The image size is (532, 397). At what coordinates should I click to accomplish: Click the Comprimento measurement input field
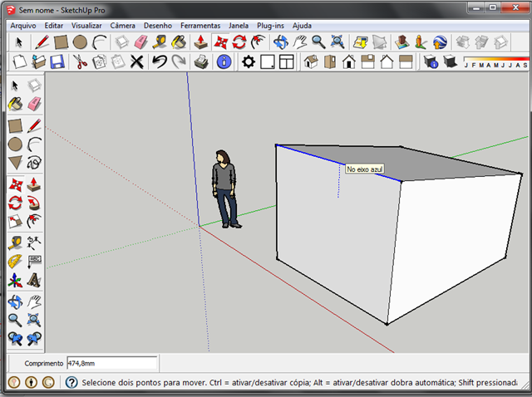[112, 364]
